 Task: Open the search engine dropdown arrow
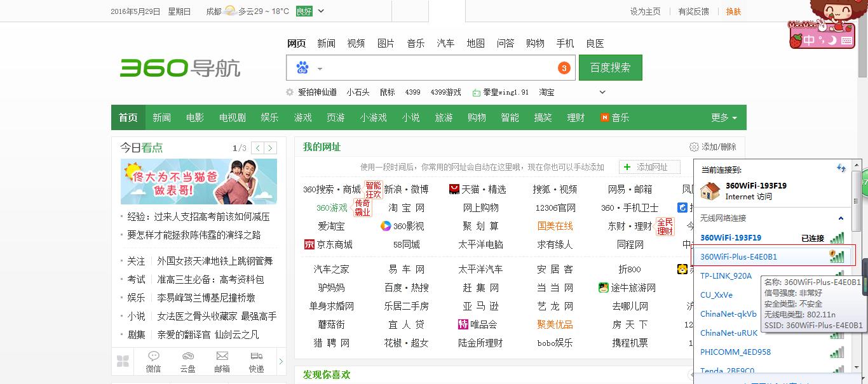click(320, 69)
